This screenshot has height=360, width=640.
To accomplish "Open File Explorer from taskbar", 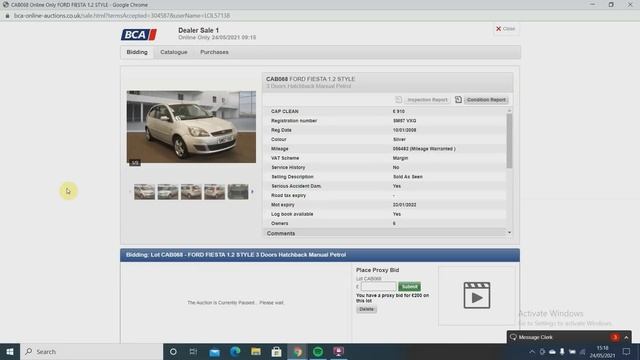I will (x=256, y=351).
